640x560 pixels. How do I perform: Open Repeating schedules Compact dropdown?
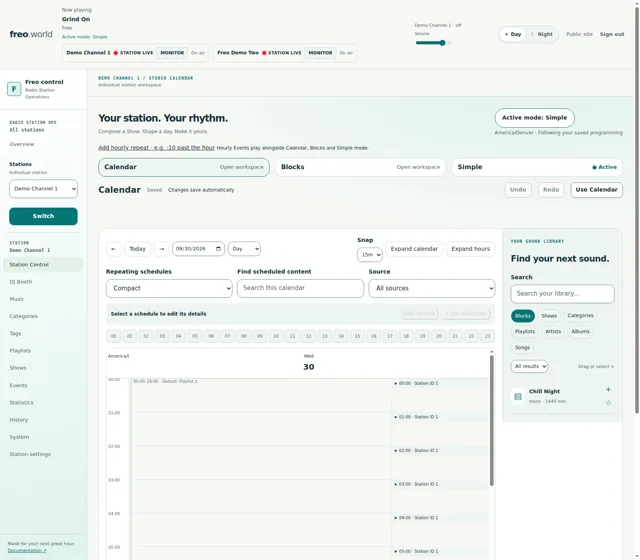tap(169, 288)
